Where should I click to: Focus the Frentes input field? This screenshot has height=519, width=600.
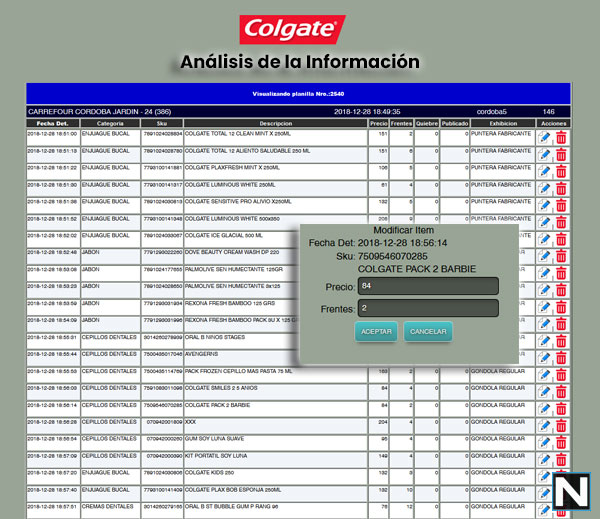point(428,308)
